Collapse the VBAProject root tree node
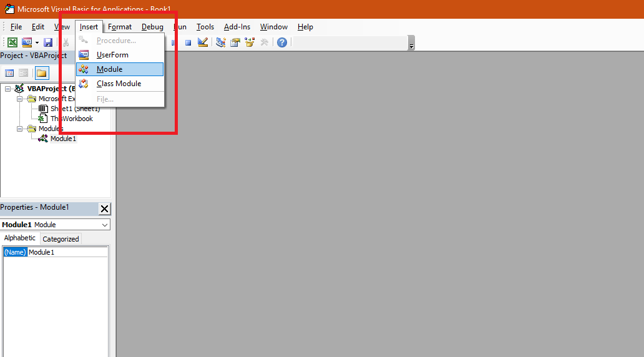 8,89
